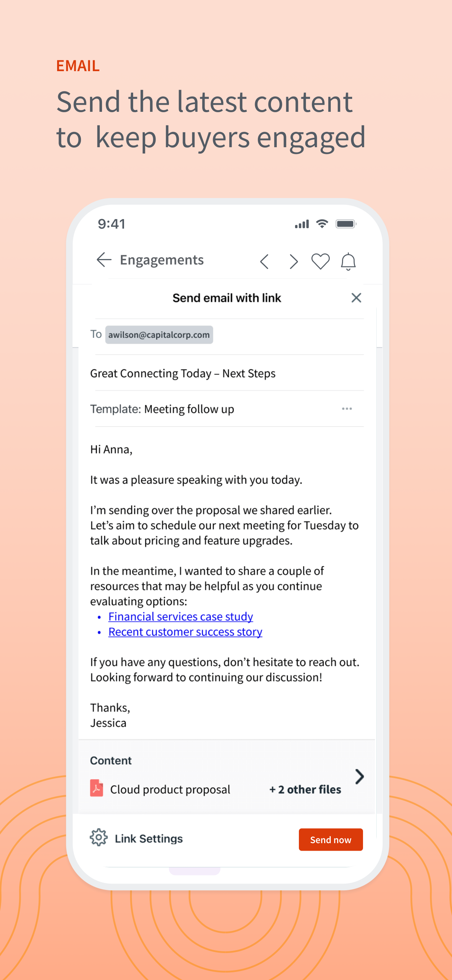Expand the Content files list chevron
The image size is (452, 980).
pos(359,776)
